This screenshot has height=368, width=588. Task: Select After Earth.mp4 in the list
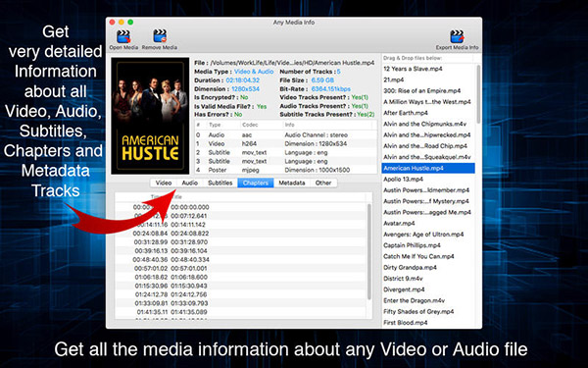pyautogui.click(x=428, y=113)
